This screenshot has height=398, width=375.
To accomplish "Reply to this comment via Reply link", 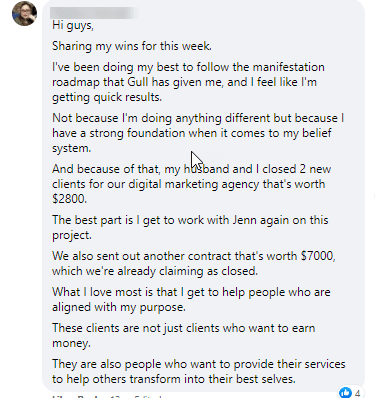I will (x=88, y=397).
